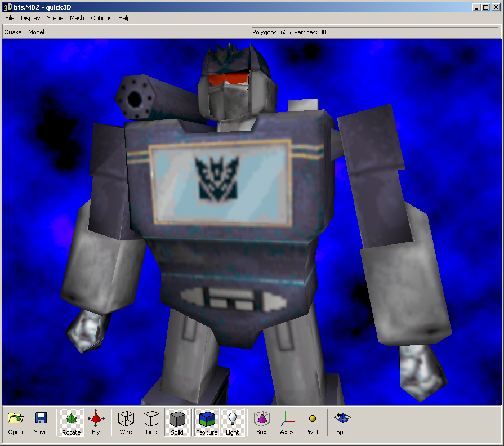Open a model file with Open icon
504x446 pixels.
tap(15, 423)
